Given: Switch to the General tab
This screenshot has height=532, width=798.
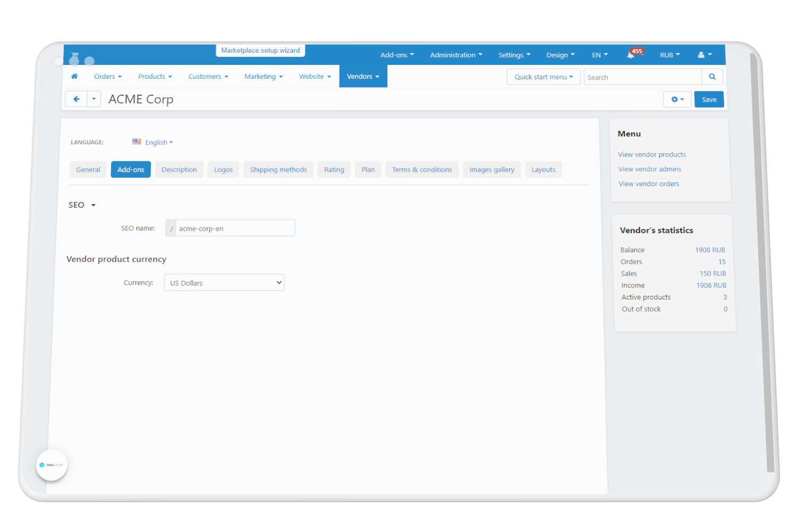Looking at the screenshot, I should point(88,170).
